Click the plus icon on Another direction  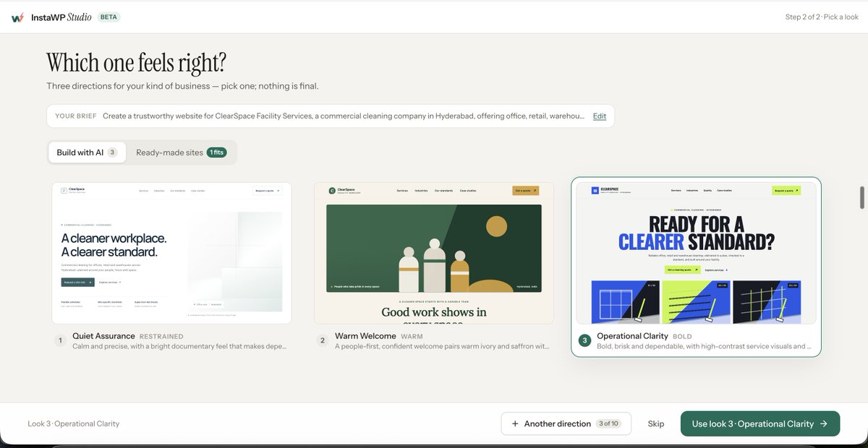pos(515,423)
